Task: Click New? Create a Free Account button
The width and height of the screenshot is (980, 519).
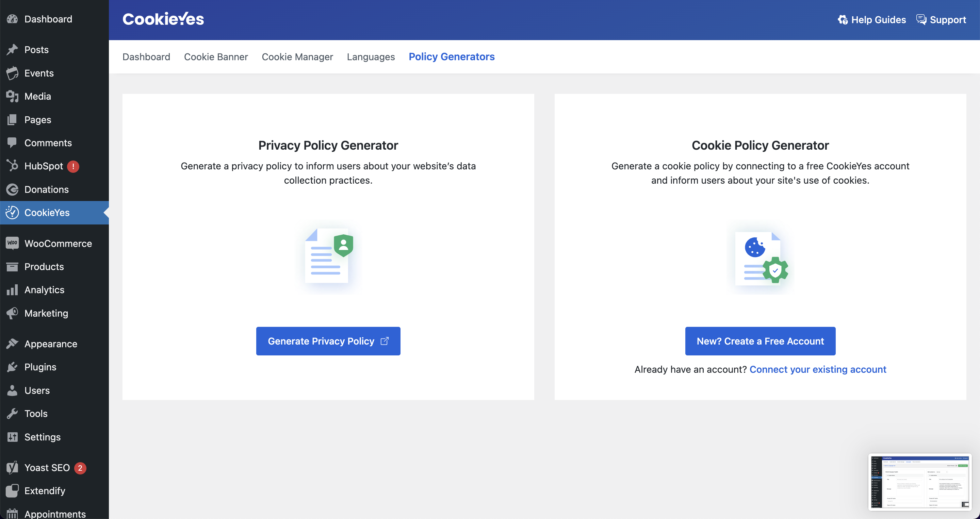Action: [x=760, y=341]
